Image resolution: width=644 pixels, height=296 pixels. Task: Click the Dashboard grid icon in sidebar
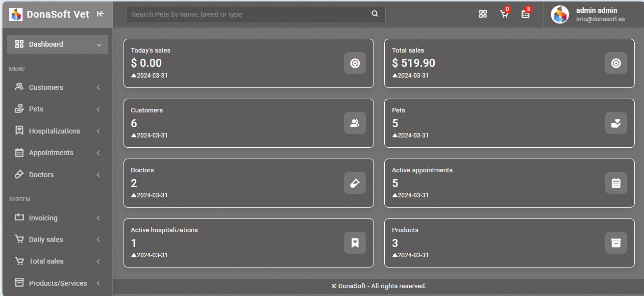coord(19,44)
